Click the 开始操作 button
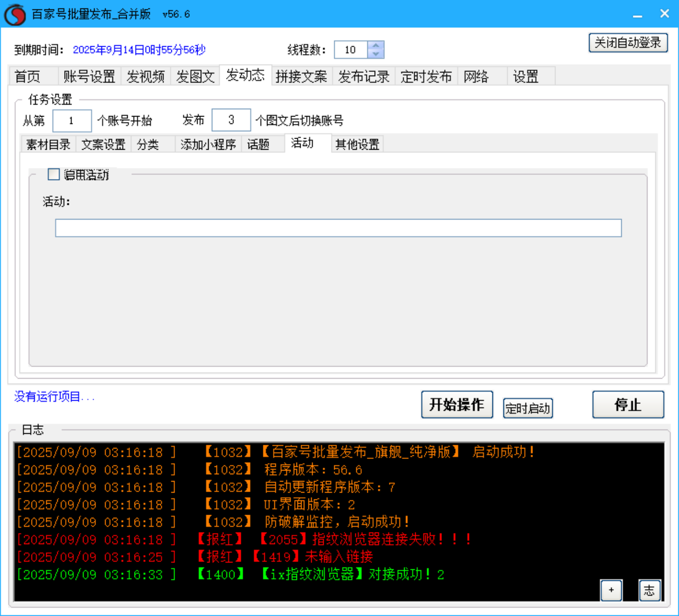Image resolution: width=679 pixels, height=616 pixels. (x=457, y=404)
